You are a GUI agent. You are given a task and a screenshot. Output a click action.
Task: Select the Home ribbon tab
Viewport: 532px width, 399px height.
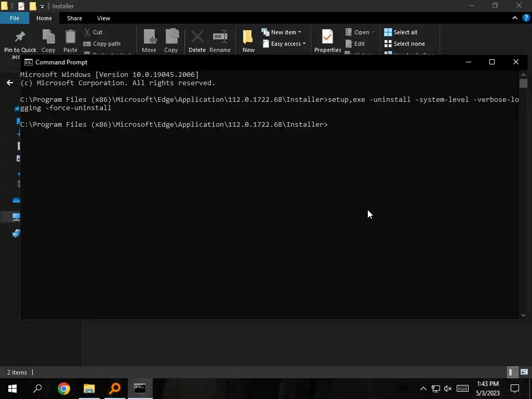tap(44, 18)
